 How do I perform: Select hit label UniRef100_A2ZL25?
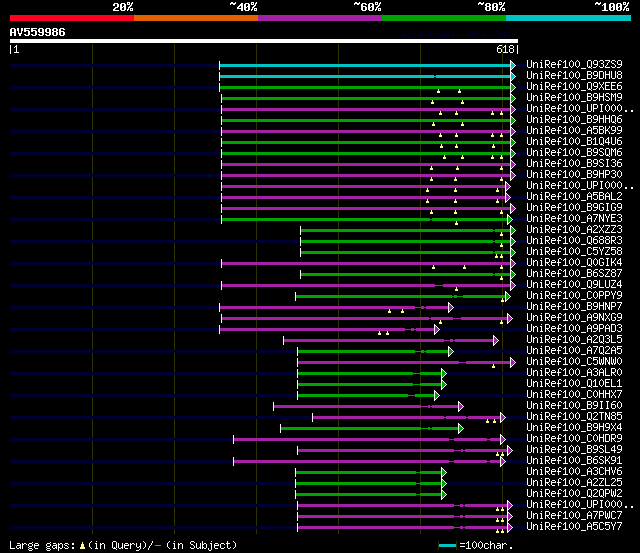[574, 483]
